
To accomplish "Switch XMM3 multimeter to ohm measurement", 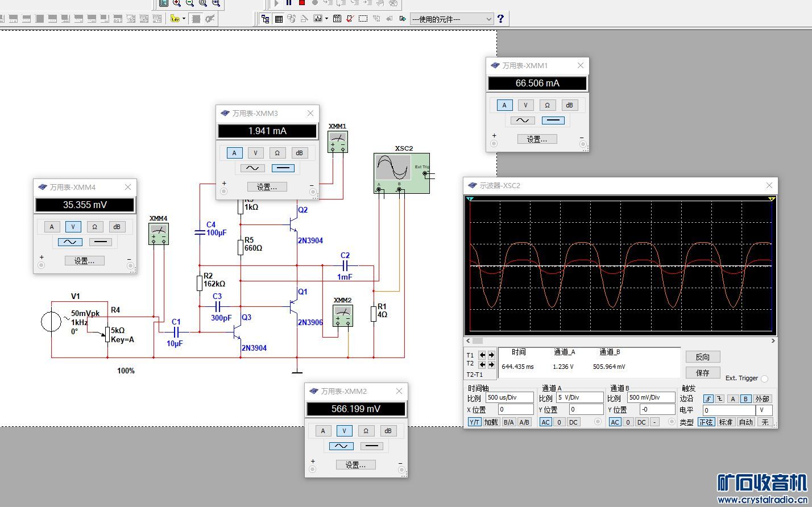I will 277,153.
